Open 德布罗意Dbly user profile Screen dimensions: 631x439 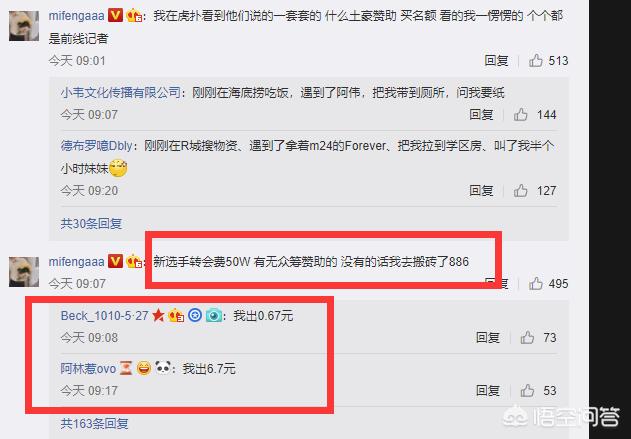[97, 145]
